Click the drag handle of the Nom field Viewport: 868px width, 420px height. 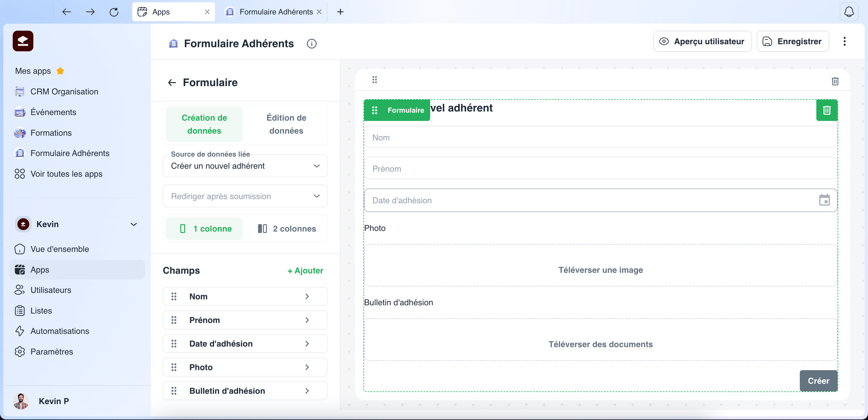(x=174, y=296)
